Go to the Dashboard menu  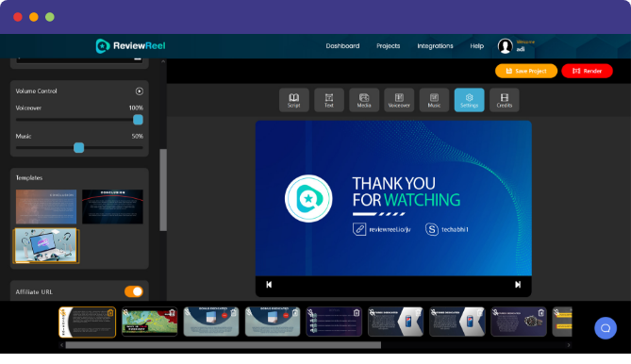point(342,46)
